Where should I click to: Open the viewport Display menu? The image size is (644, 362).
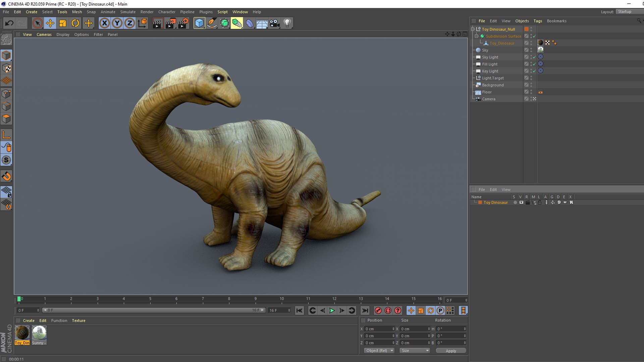tap(63, 35)
